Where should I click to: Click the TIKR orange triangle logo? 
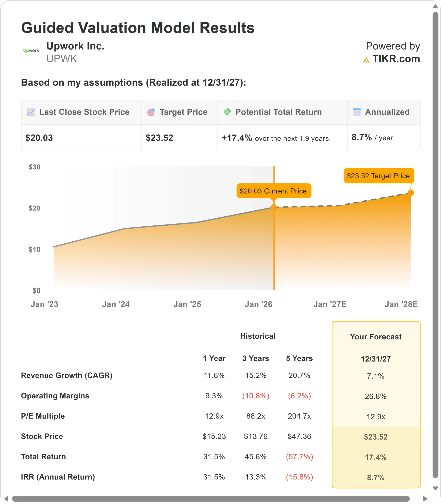pos(366,60)
